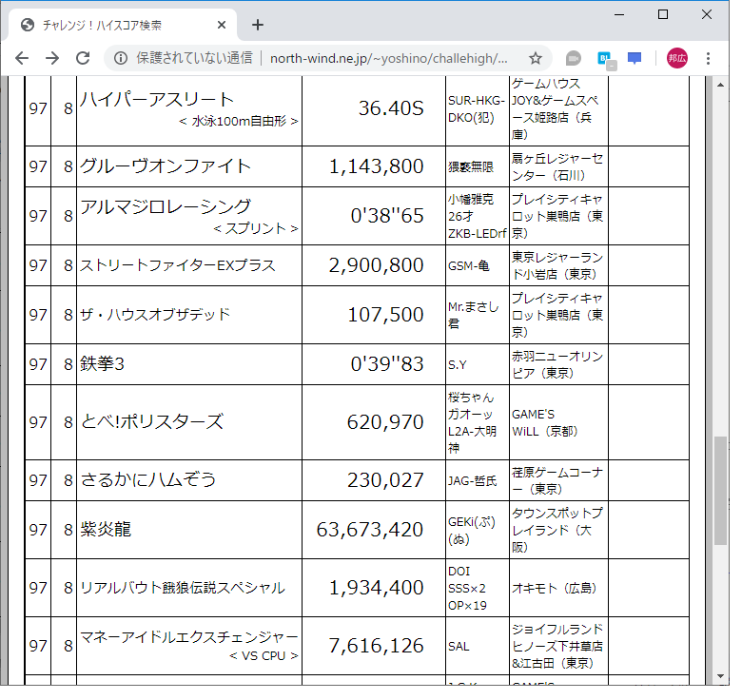Open the blue chat bubble extension
The width and height of the screenshot is (742, 700).
635,59
